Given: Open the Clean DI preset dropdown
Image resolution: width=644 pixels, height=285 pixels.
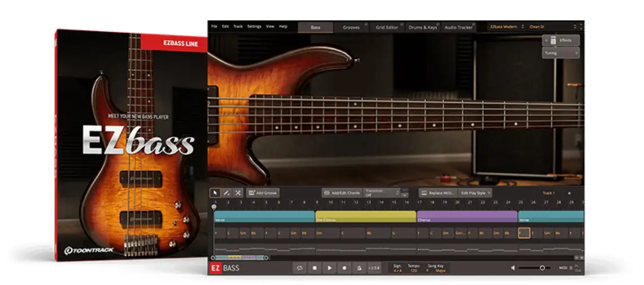Looking at the screenshot, I should click(553, 27).
